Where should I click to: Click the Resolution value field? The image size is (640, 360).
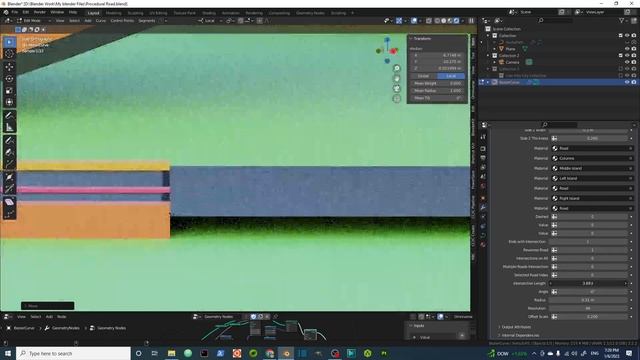coord(588,308)
